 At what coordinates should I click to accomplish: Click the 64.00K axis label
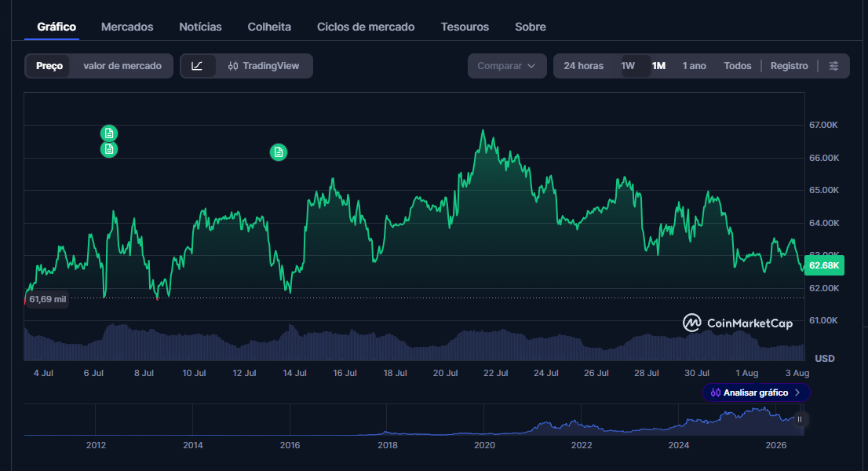824,223
